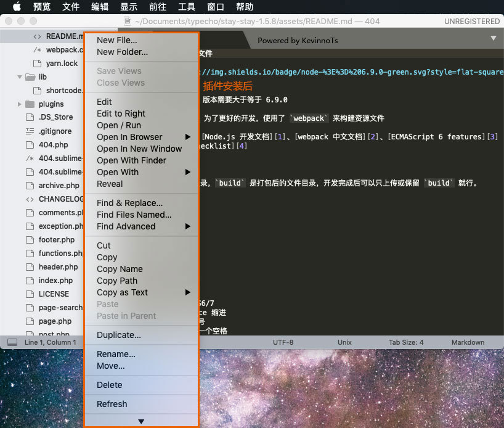Expand the Copy as Text submenu
The width and height of the screenshot is (504, 428).
pos(188,292)
